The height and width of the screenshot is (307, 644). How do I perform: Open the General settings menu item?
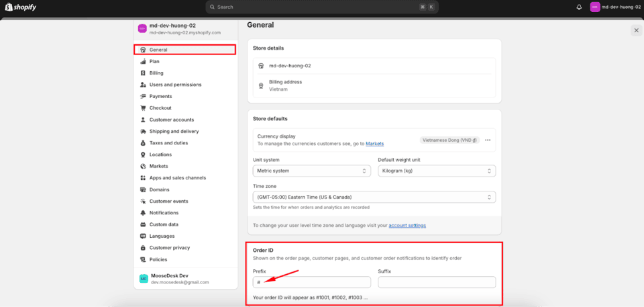(x=185, y=50)
